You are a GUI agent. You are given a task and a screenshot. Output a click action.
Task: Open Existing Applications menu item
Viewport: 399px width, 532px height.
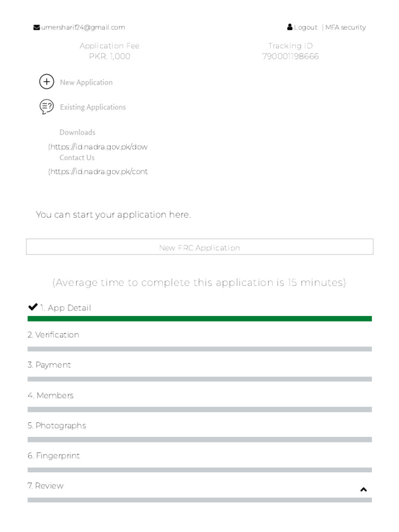pyautogui.click(x=93, y=108)
